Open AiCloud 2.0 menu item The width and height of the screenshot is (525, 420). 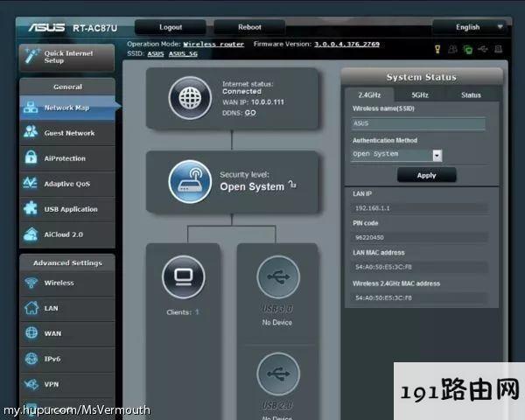67,234
